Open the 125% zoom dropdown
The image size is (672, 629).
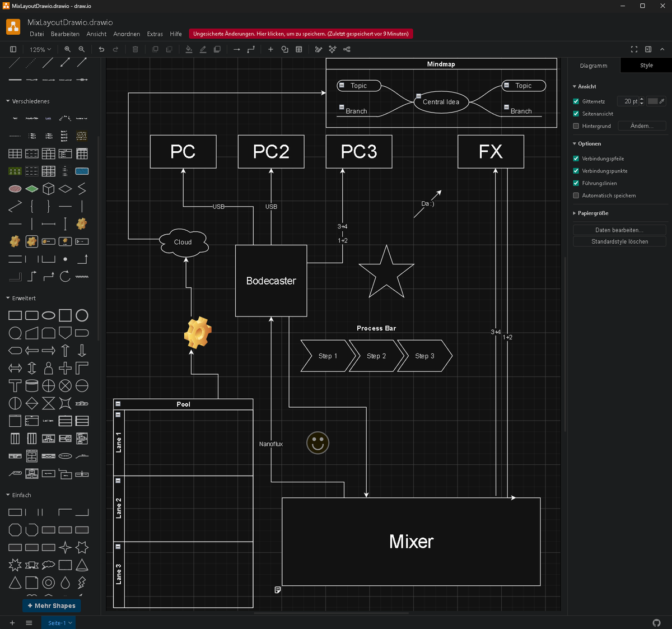39,49
